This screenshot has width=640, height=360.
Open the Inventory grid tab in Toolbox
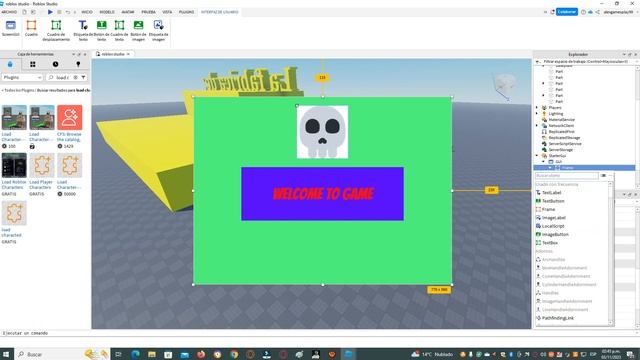[33, 64]
